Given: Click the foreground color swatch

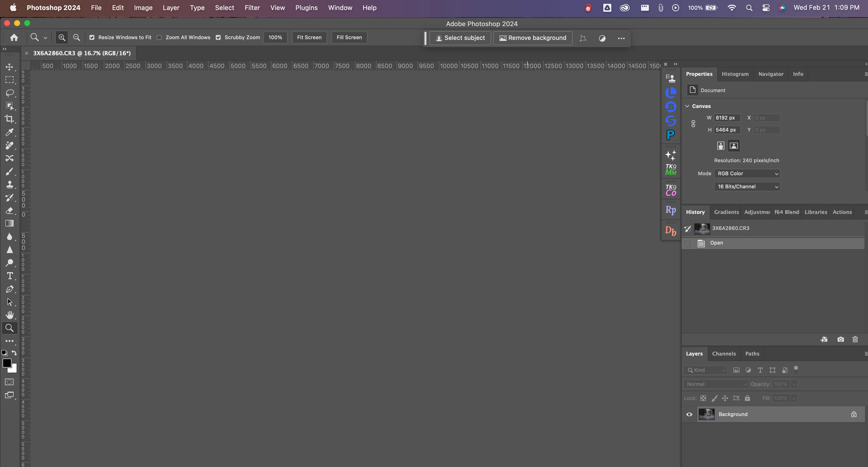Looking at the screenshot, I should 6,363.
